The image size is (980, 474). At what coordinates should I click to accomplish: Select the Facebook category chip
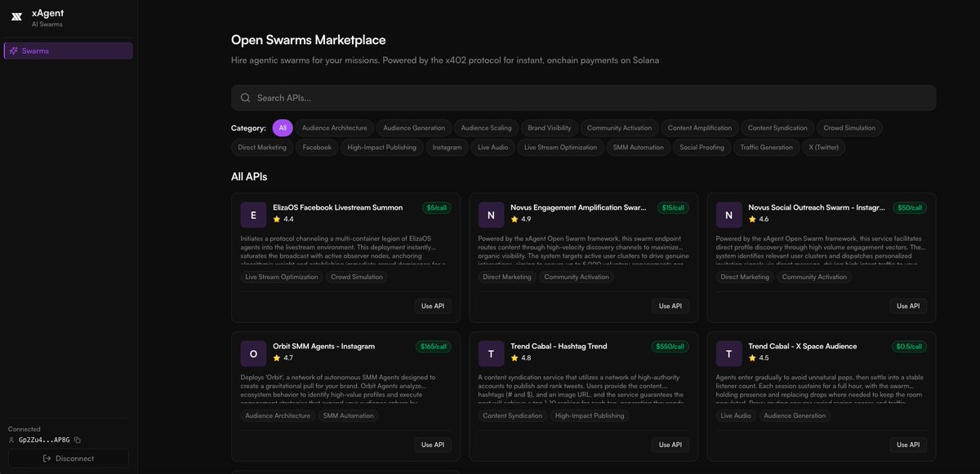[x=317, y=148]
